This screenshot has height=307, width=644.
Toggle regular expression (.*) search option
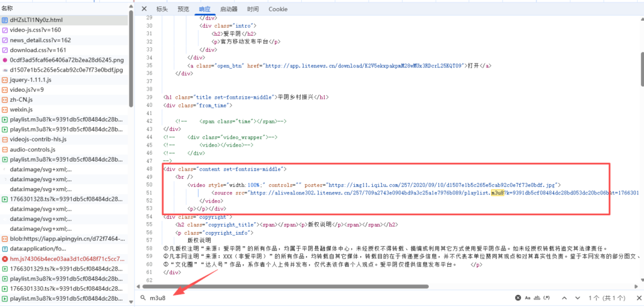point(547,298)
